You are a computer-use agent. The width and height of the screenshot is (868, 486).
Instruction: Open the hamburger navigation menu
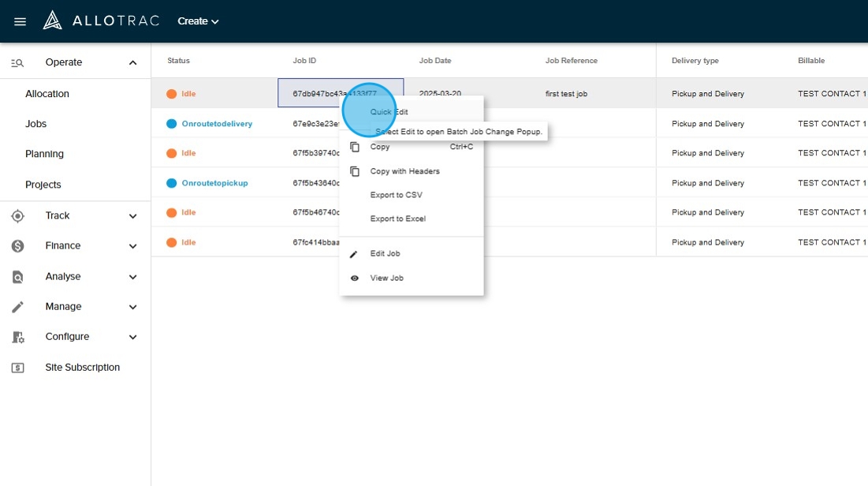[x=20, y=21]
